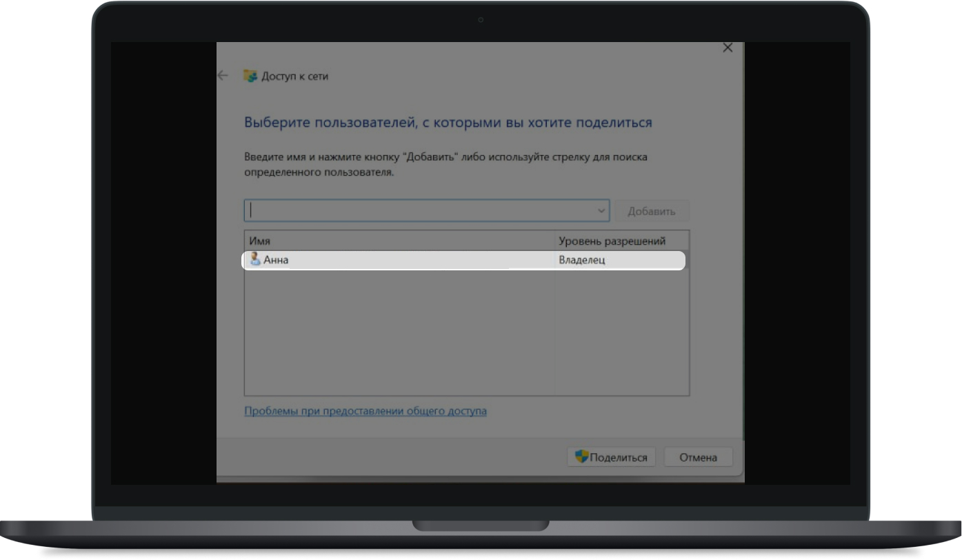
Task: Click the network sharing folder icon
Action: (250, 76)
